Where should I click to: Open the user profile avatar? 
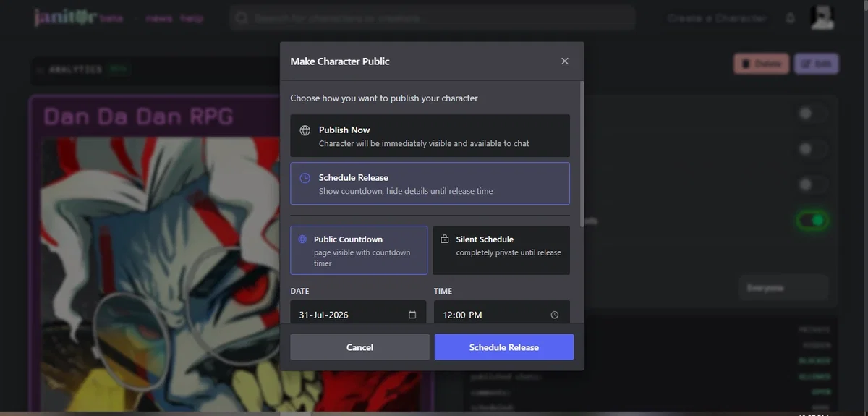[x=822, y=18]
